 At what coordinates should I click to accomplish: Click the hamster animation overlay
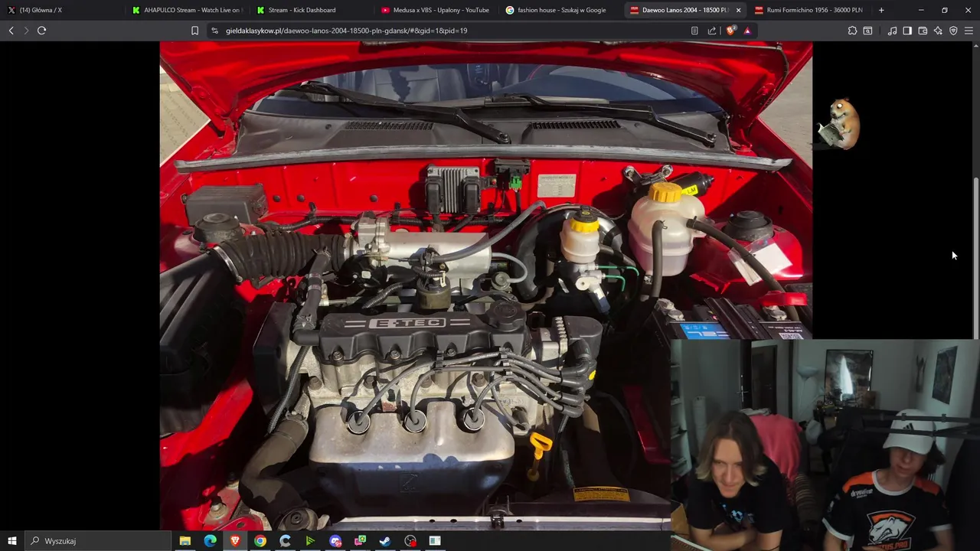click(x=839, y=124)
